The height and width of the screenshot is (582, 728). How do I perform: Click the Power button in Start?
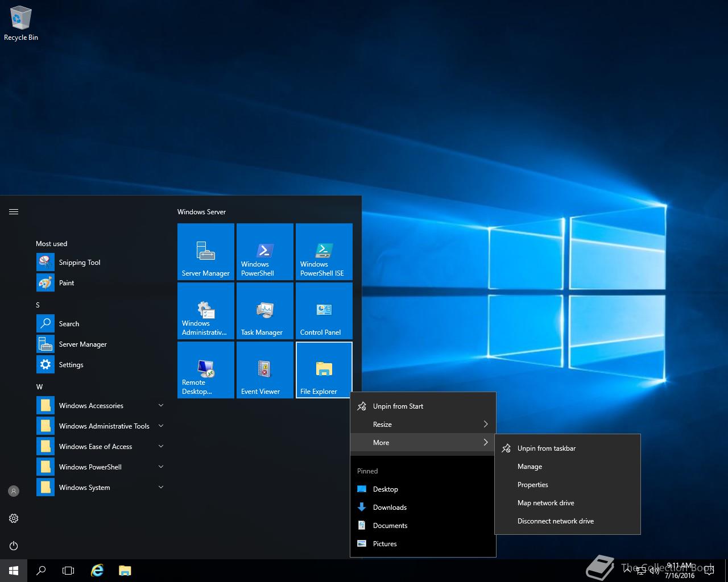click(x=14, y=546)
